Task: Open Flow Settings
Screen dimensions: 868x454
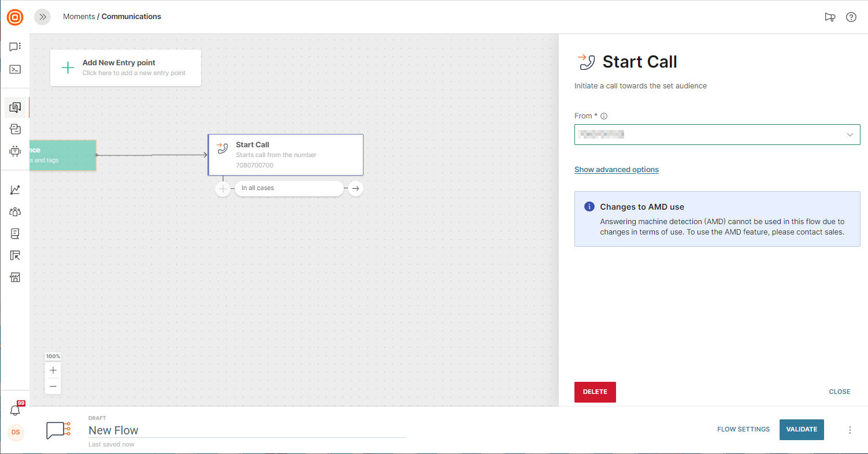Action: pyautogui.click(x=744, y=430)
